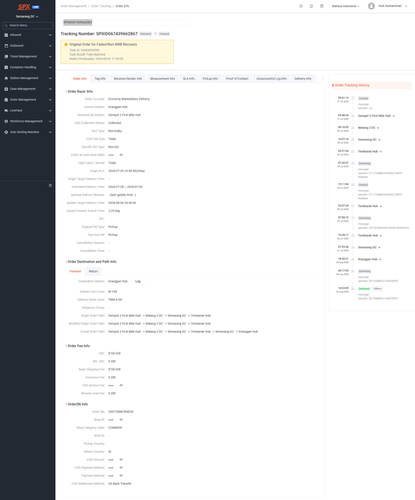Click the final Delivered event timeline icon
The height and width of the screenshot is (500, 415).
coord(353,289)
